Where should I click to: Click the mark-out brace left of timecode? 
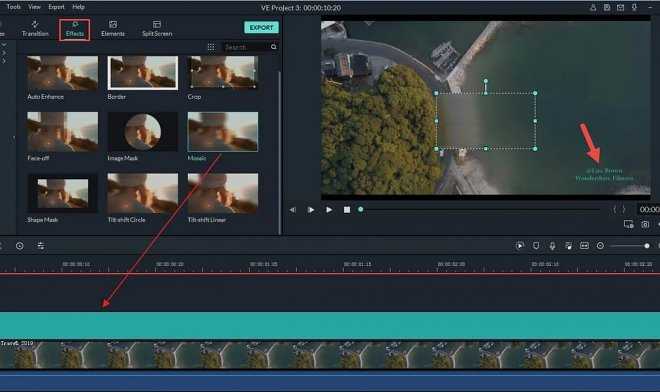point(624,209)
